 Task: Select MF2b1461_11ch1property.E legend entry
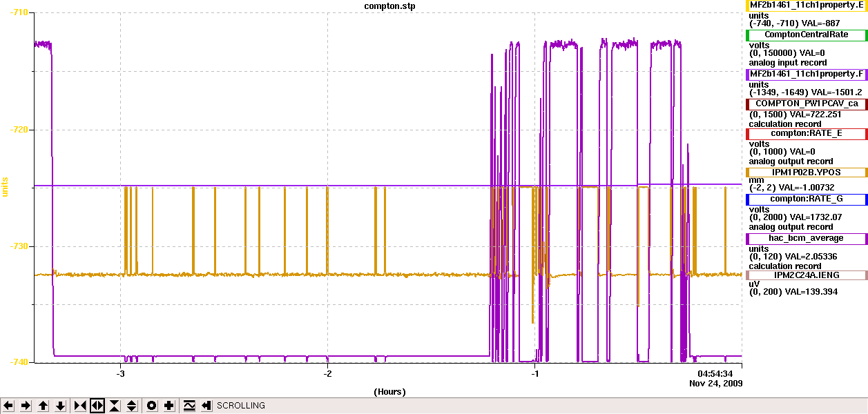coord(807,5)
